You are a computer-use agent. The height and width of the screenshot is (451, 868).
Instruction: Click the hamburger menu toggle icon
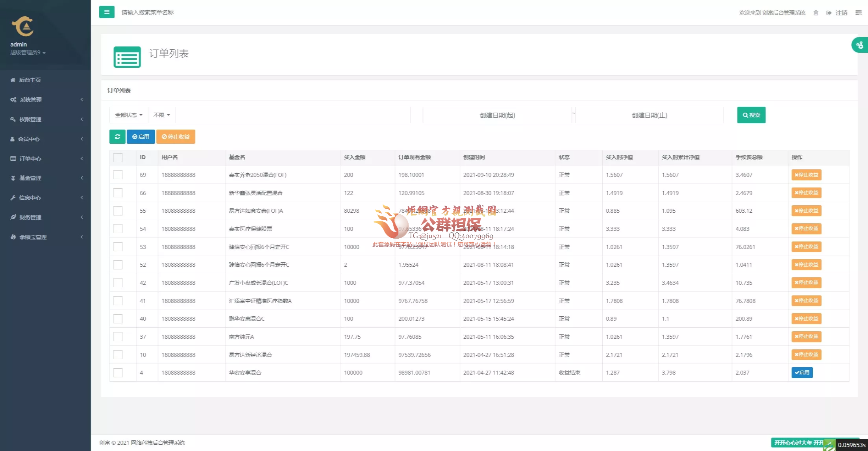click(107, 12)
